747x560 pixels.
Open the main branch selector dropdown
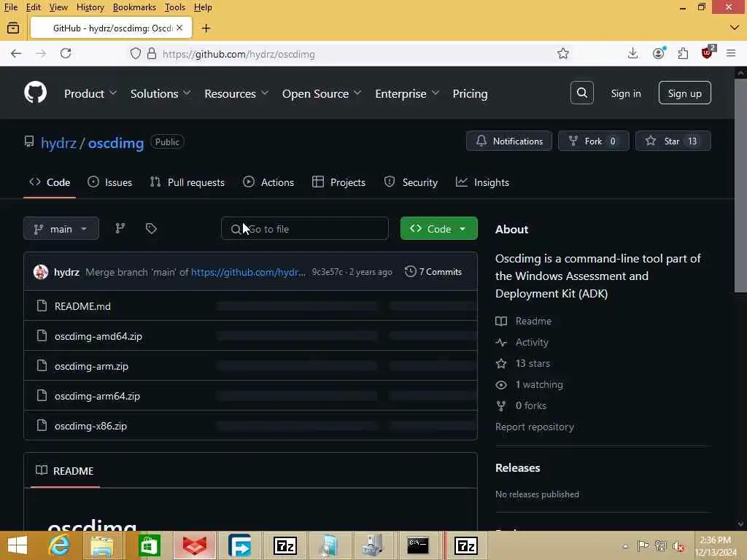[61, 228]
